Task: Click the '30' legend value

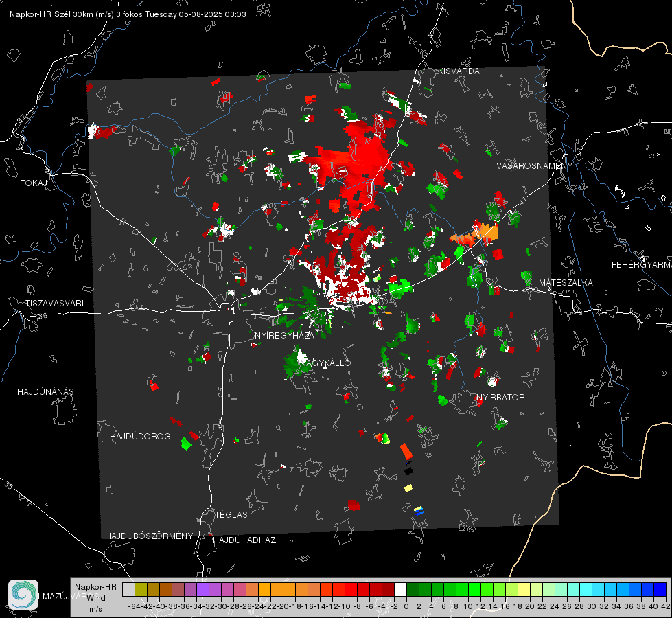Action: (x=592, y=606)
